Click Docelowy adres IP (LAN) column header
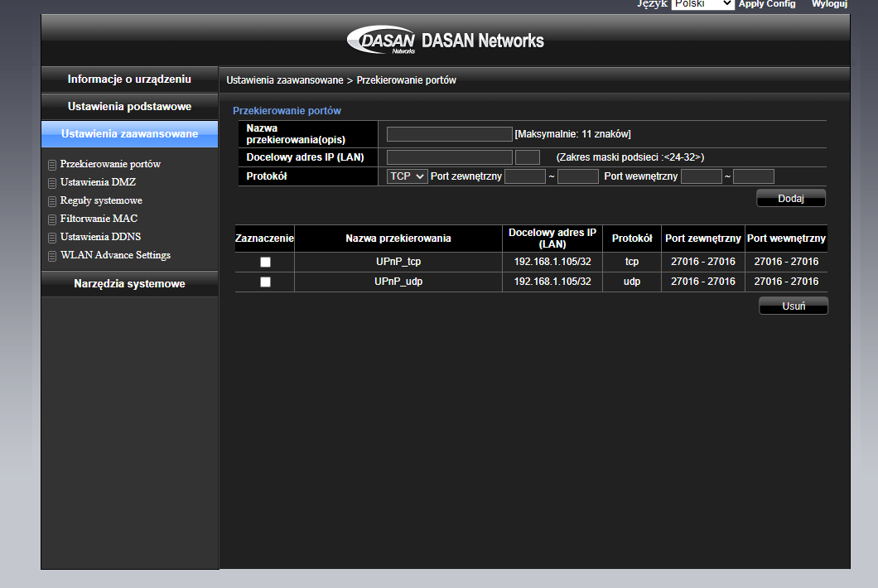Image resolution: width=878 pixels, height=588 pixels. [552, 239]
